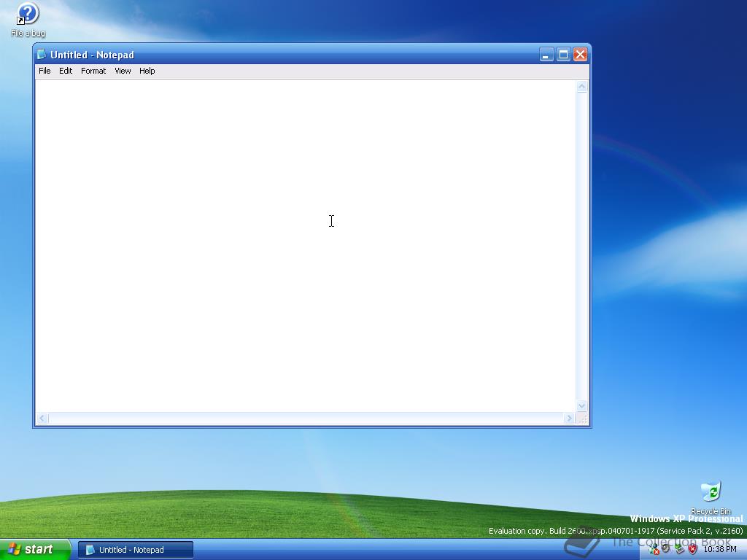
Task: Click the vertical scrollbar down arrow
Action: click(581, 406)
